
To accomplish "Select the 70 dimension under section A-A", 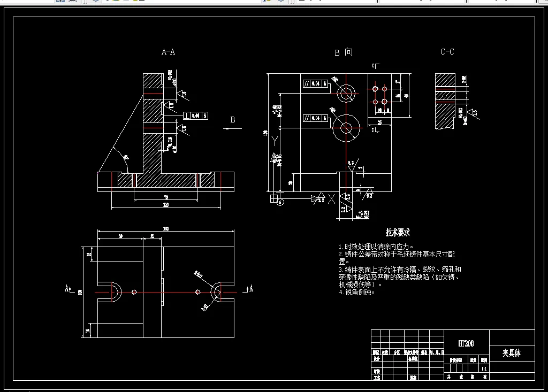I will point(166,197).
